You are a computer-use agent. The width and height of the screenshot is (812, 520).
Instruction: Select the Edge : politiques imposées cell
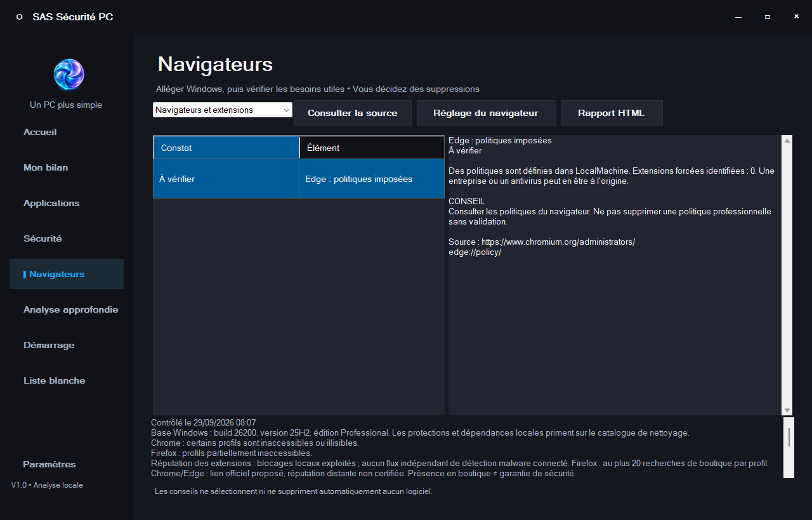pos(372,179)
